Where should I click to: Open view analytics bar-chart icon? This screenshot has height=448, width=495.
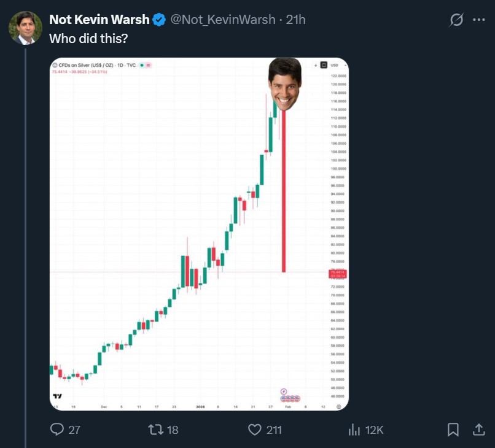354,430
